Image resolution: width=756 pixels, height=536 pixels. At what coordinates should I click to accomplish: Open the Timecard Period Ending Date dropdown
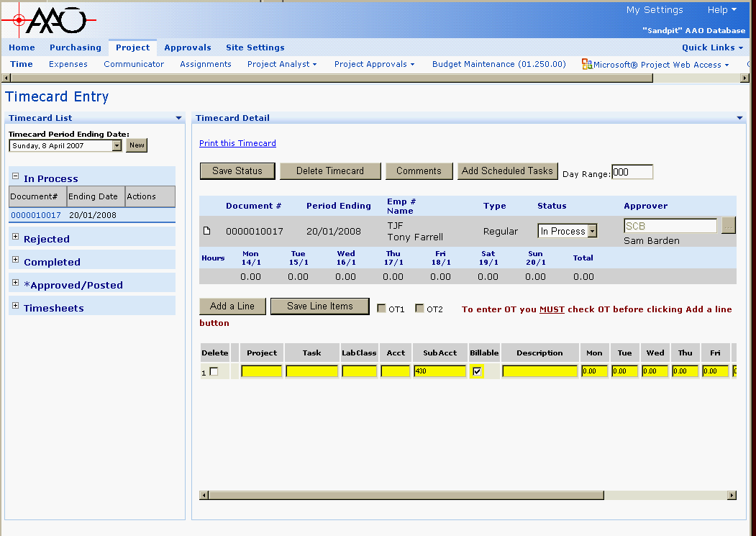tap(117, 145)
